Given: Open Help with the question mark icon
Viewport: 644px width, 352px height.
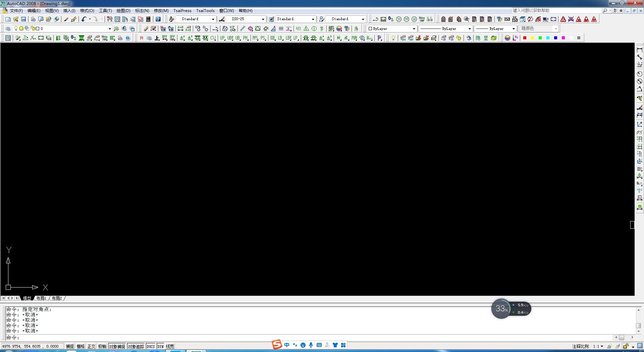Looking at the screenshot, I should tap(158, 19).
